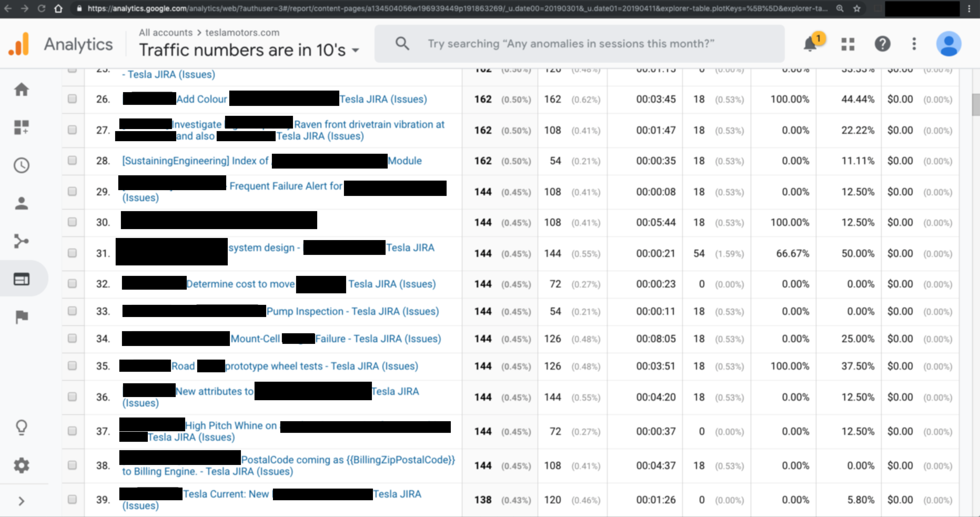Open the Pump Inspection page link
The width and height of the screenshot is (980, 517).
[x=352, y=311]
